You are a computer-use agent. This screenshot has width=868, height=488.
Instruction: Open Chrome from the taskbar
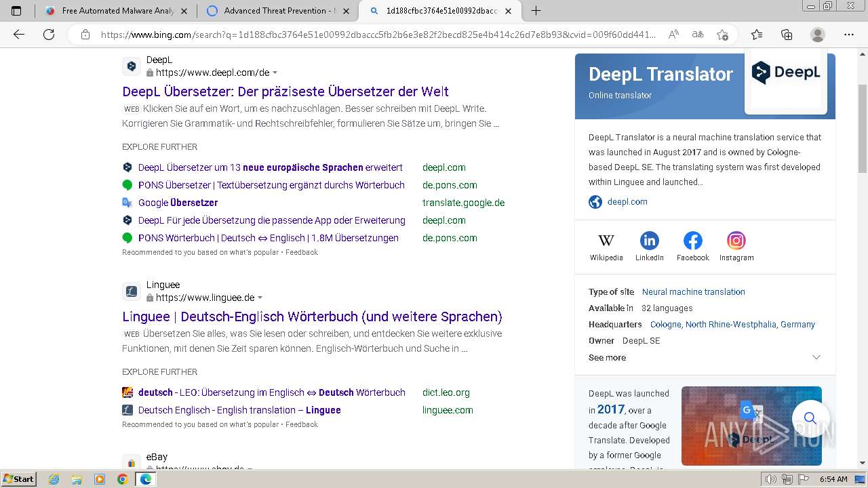[x=122, y=479]
